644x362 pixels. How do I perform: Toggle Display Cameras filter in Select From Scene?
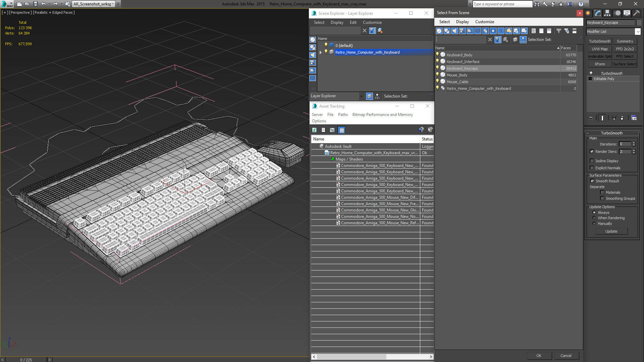click(462, 31)
